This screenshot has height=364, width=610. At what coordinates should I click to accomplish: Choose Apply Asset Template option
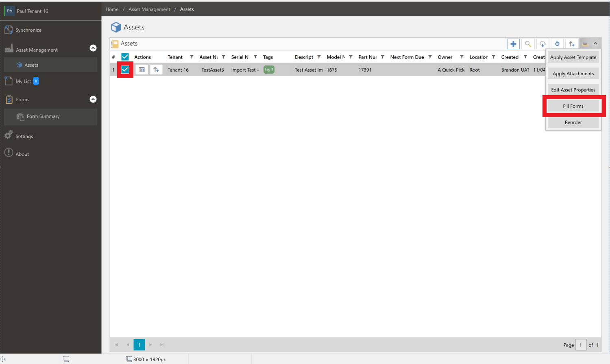(573, 57)
